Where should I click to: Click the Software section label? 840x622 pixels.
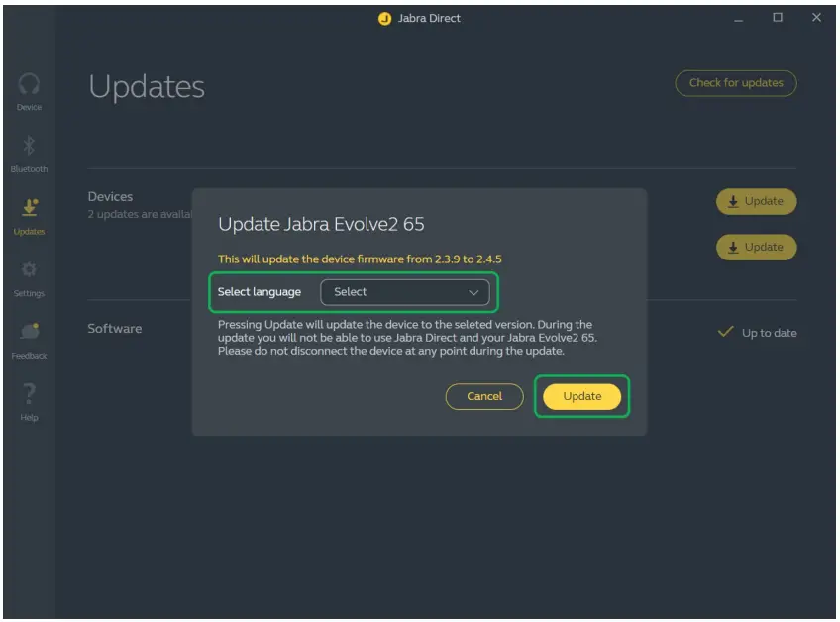(115, 329)
